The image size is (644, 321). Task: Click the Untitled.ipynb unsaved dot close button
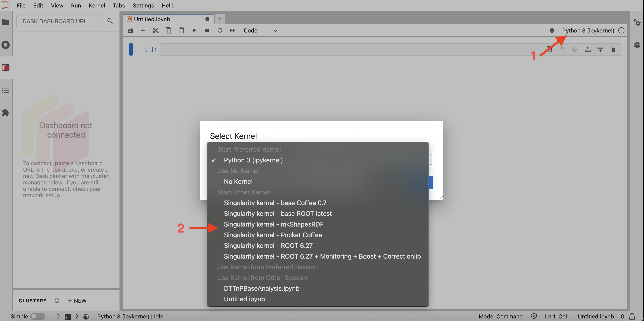(207, 19)
